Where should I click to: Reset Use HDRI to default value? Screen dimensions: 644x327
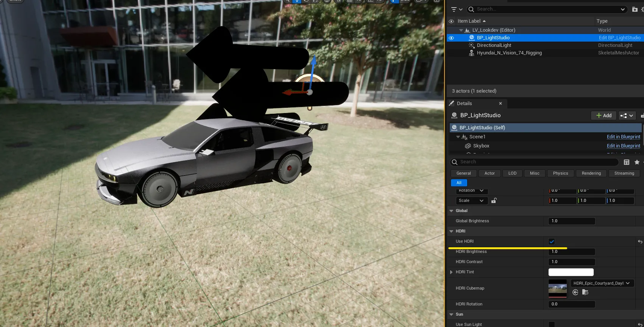pyautogui.click(x=640, y=242)
